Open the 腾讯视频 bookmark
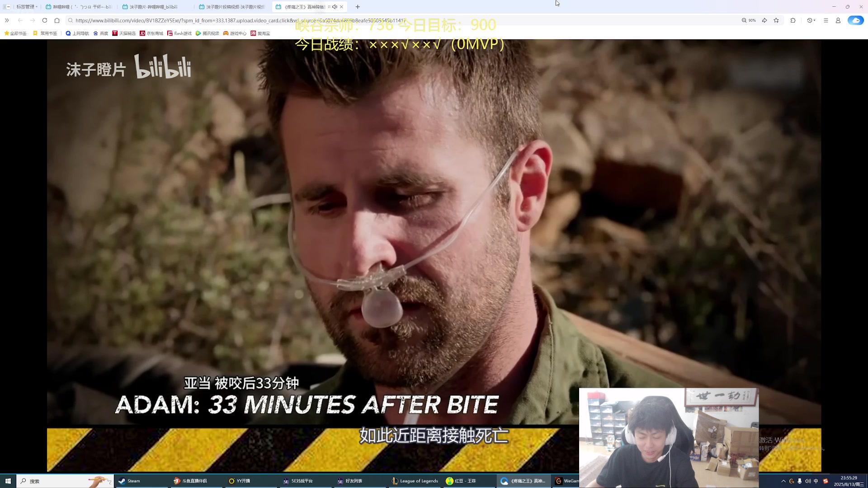Viewport: 868px width, 488px height. pyautogui.click(x=208, y=33)
